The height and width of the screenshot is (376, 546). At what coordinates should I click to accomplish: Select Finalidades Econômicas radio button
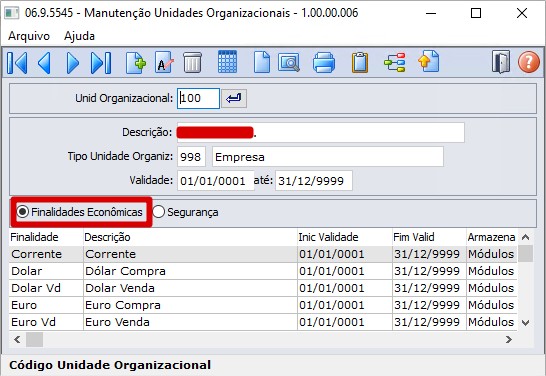tap(23, 212)
